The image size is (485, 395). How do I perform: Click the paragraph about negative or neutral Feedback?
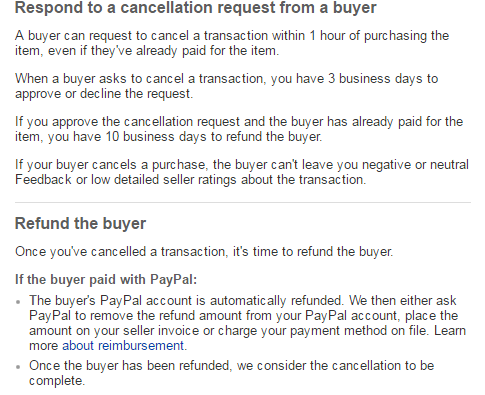click(242, 172)
